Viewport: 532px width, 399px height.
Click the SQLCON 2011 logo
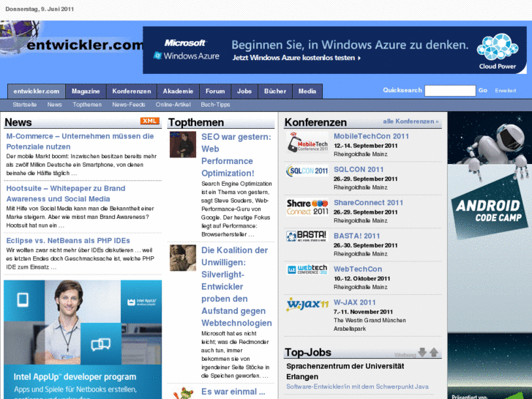click(x=307, y=171)
